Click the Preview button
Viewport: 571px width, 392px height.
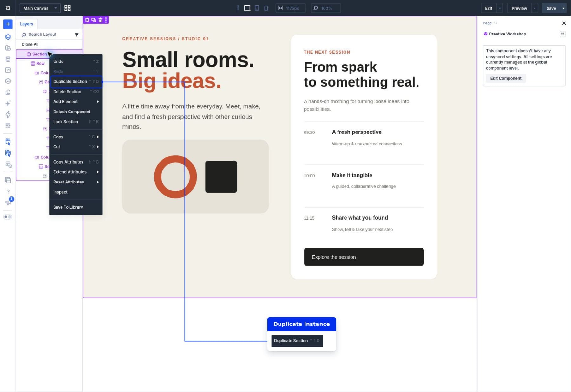coord(519,8)
